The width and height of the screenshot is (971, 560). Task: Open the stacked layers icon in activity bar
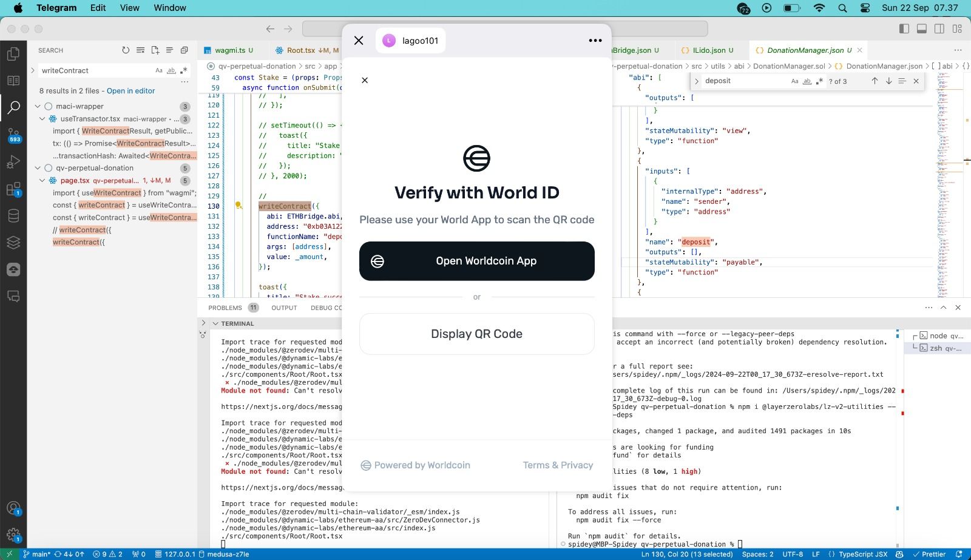13,242
